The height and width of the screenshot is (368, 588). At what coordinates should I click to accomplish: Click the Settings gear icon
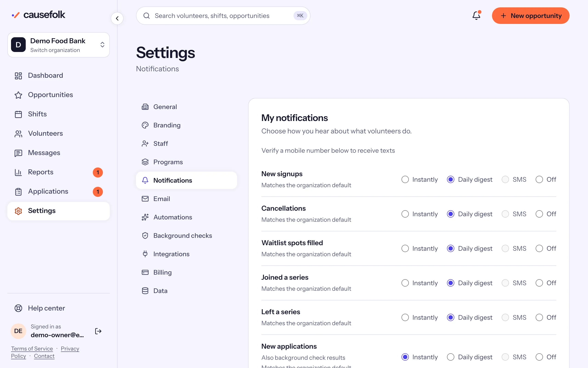18,211
